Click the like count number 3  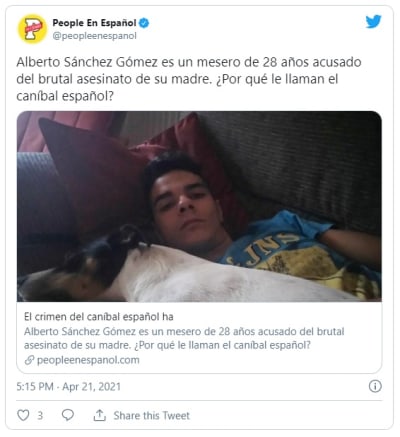[40, 416]
